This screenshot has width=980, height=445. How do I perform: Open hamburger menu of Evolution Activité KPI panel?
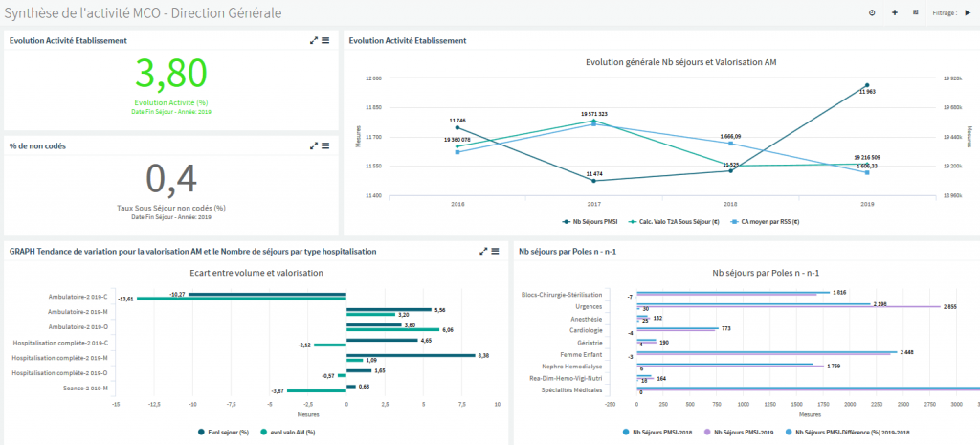[325, 40]
